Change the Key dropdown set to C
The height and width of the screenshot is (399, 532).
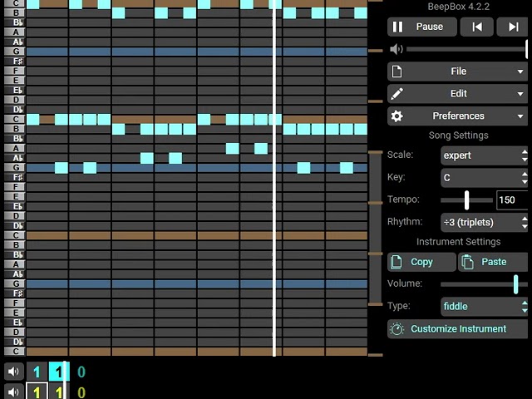click(x=484, y=178)
